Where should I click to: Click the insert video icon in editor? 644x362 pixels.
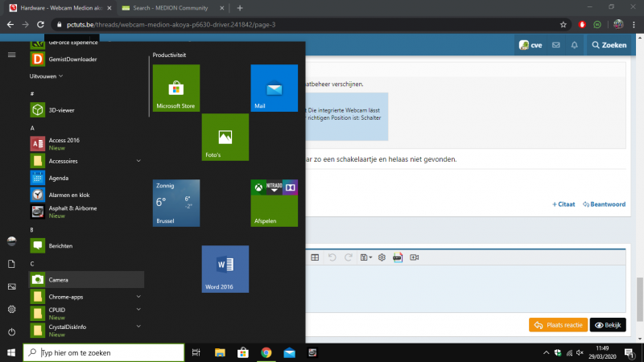(x=415, y=257)
